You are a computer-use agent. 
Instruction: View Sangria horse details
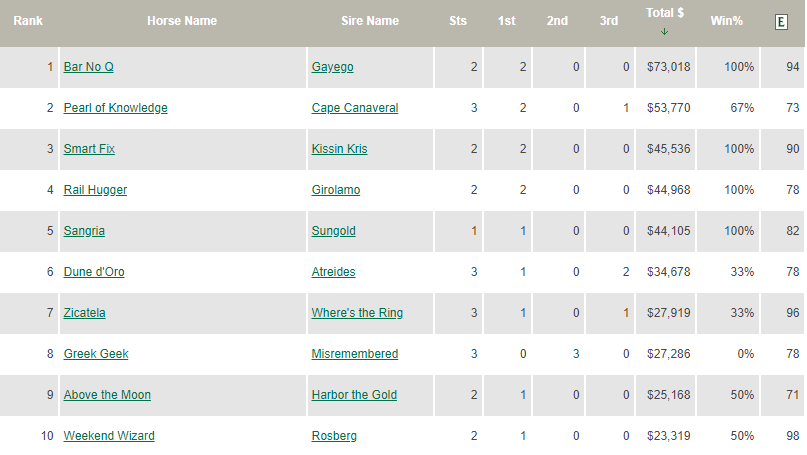(x=84, y=231)
